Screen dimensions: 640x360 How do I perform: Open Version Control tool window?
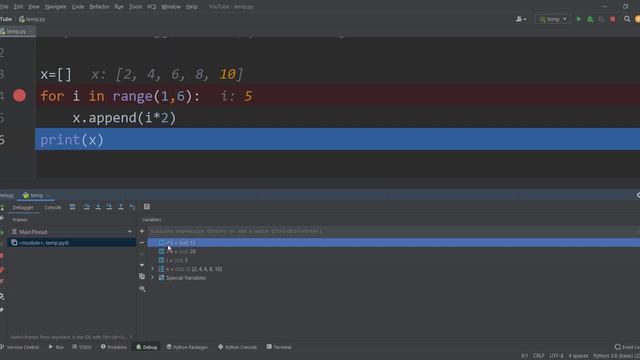point(20,347)
